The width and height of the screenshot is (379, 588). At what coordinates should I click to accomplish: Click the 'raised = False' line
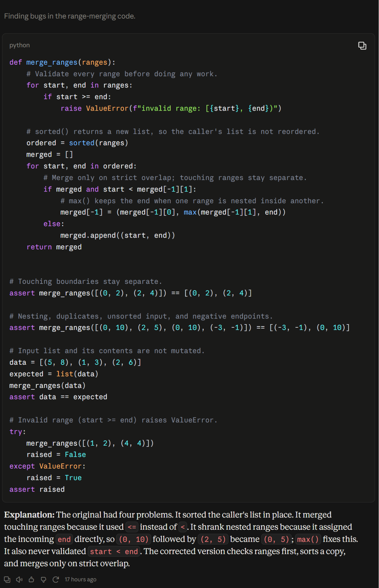(x=56, y=455)
